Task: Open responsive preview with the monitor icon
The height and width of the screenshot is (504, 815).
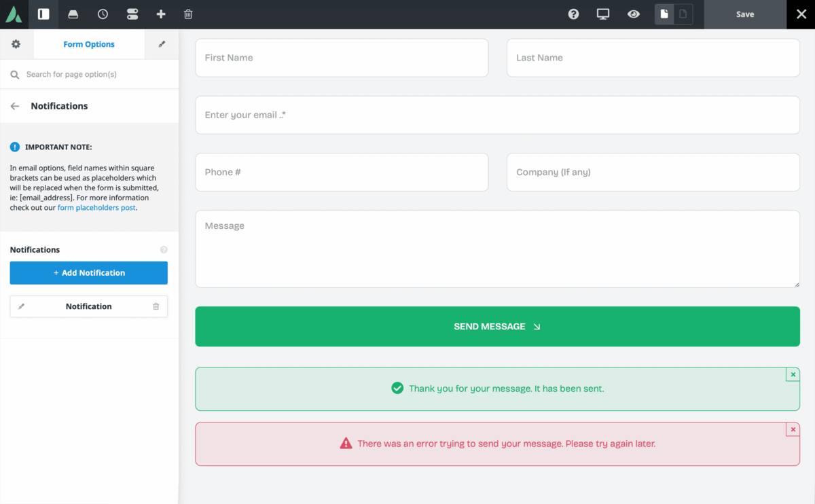Action: click(x=603, y=14)
